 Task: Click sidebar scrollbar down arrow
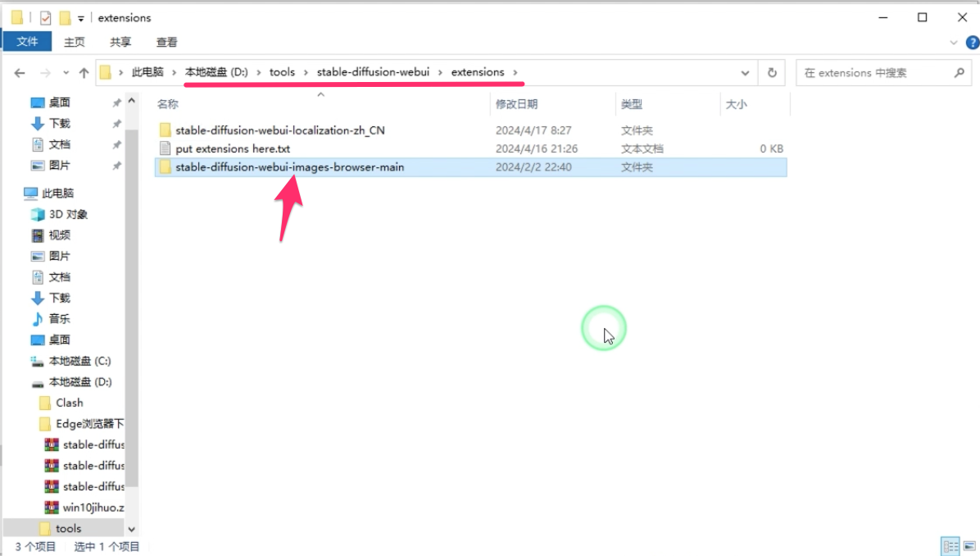[131, 529]
